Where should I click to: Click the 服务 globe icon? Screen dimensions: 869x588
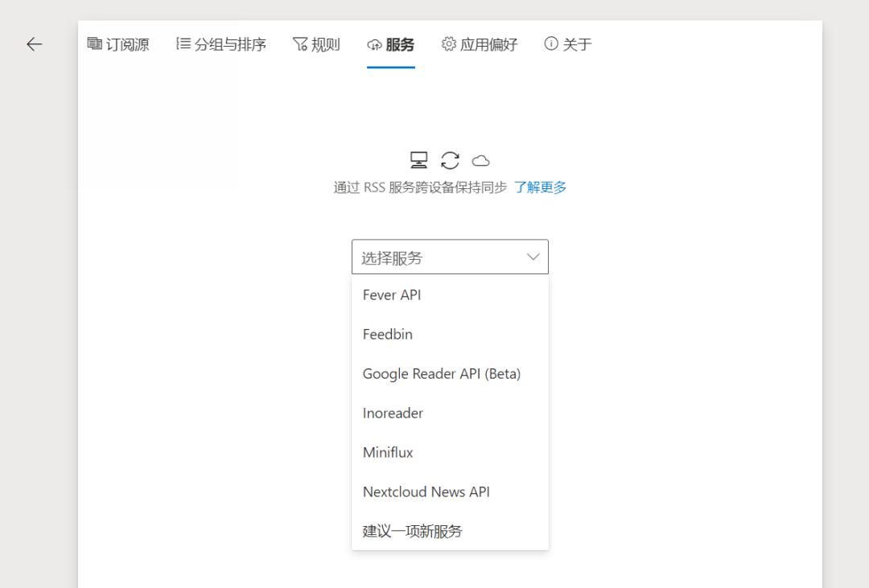(373, 45)
